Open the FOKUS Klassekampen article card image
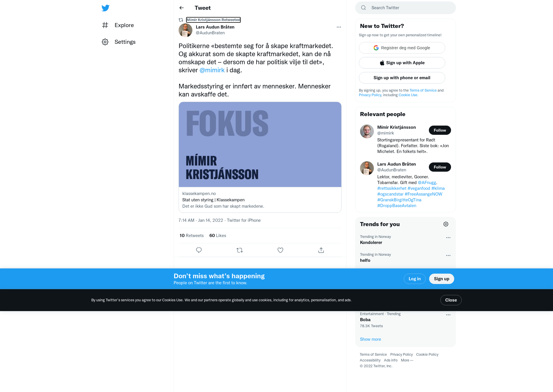Screen dimensions: 553x392 260,144
